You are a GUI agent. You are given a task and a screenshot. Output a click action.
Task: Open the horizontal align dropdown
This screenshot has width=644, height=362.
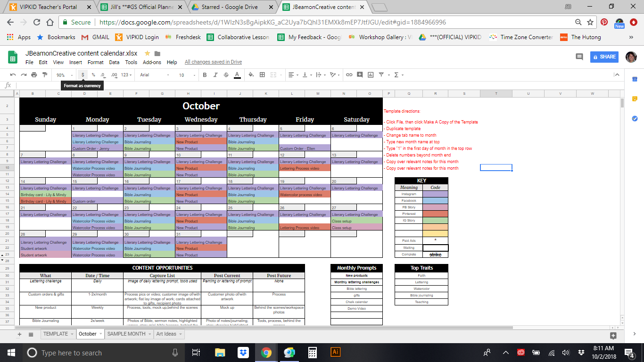point(293,74)
